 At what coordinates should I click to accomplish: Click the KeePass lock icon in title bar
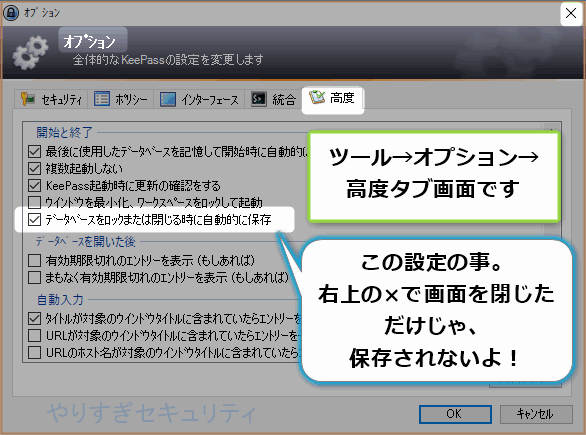[x=11, y=12]
